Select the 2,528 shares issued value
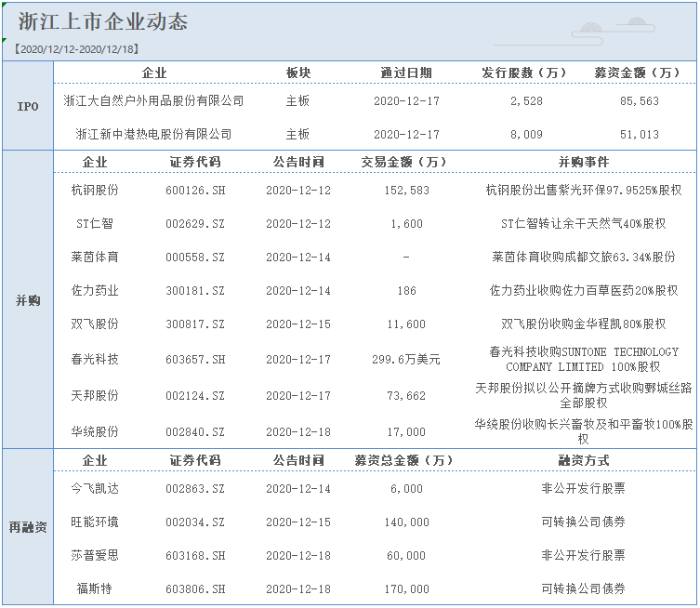The height and width of the screenshot is (608, 700). [x=526, y=101]
